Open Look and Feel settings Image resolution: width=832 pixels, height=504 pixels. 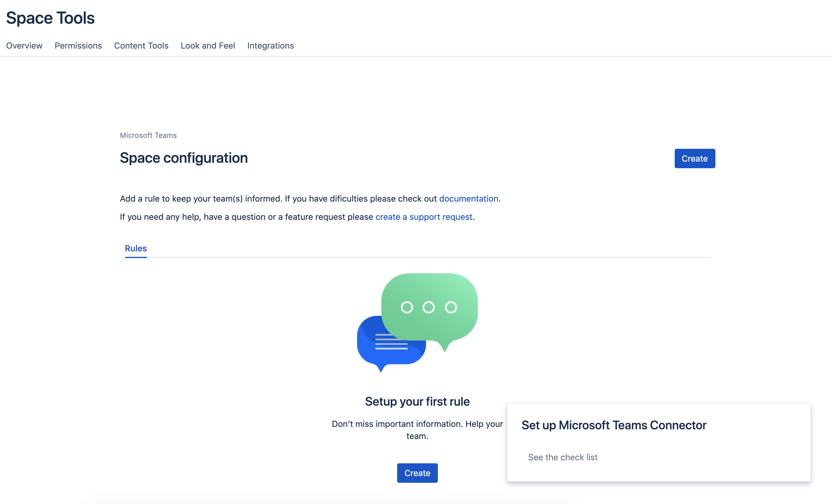208,46
